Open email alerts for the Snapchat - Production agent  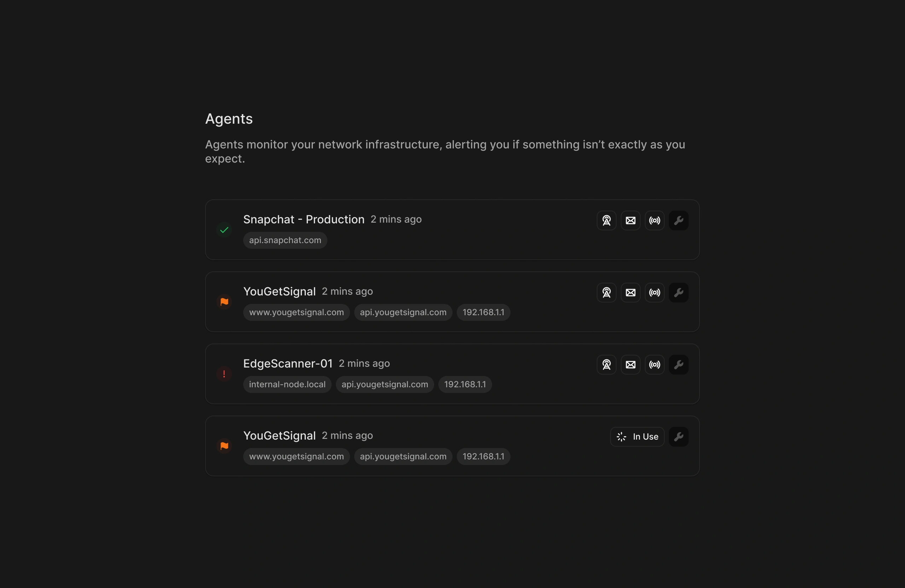[630, 220]
